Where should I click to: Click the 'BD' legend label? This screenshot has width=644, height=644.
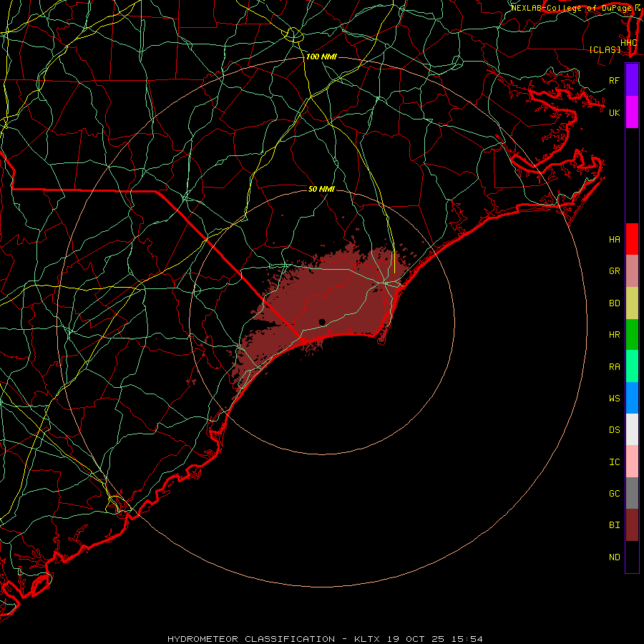[x=615, y=303]
